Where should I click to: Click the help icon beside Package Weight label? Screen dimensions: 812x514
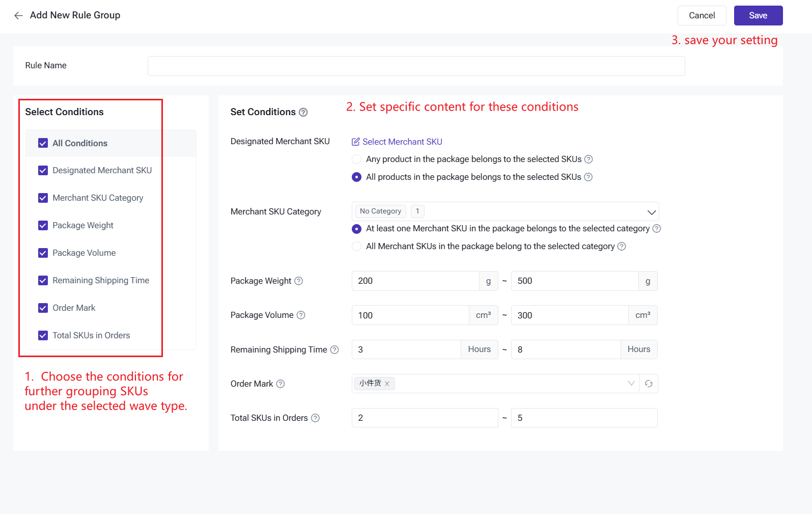point(299,281)
